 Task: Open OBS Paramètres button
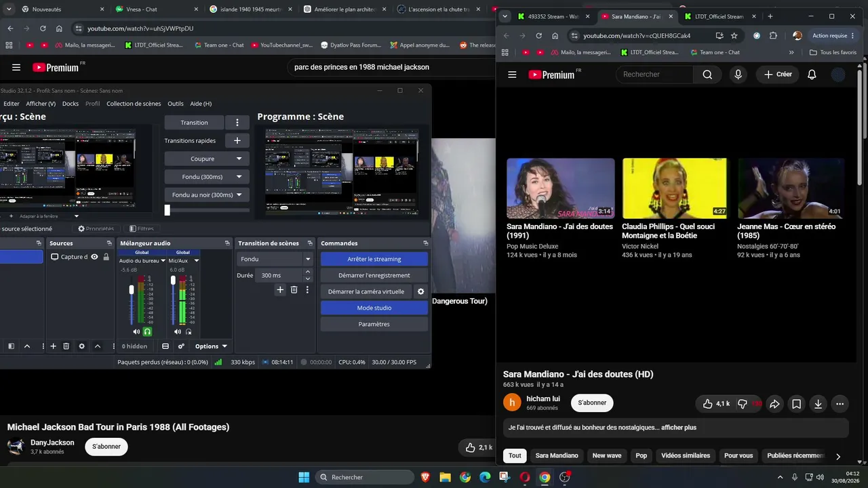point(374,324)
